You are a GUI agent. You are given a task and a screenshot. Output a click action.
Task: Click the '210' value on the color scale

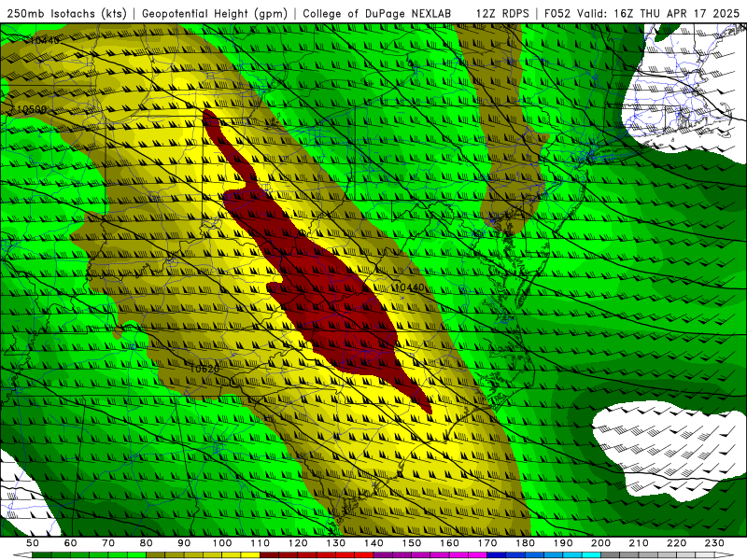pos(639,543)
